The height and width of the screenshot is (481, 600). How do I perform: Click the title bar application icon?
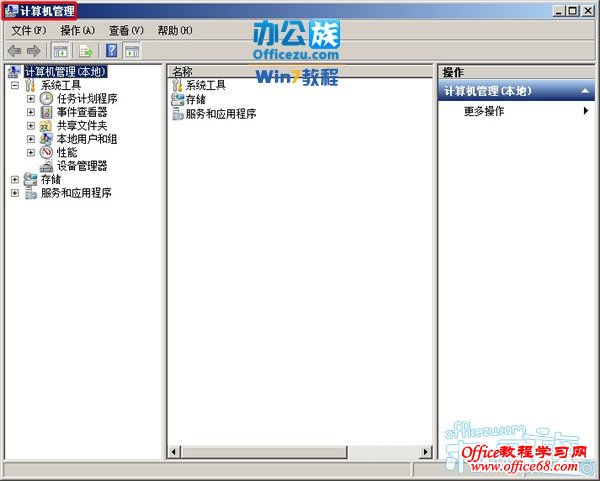point(11,11)
